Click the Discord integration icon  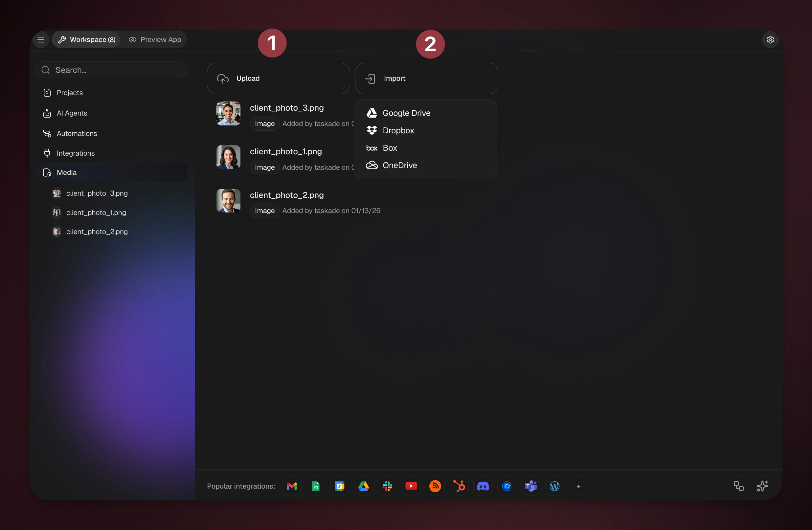[x=483, y=486]
